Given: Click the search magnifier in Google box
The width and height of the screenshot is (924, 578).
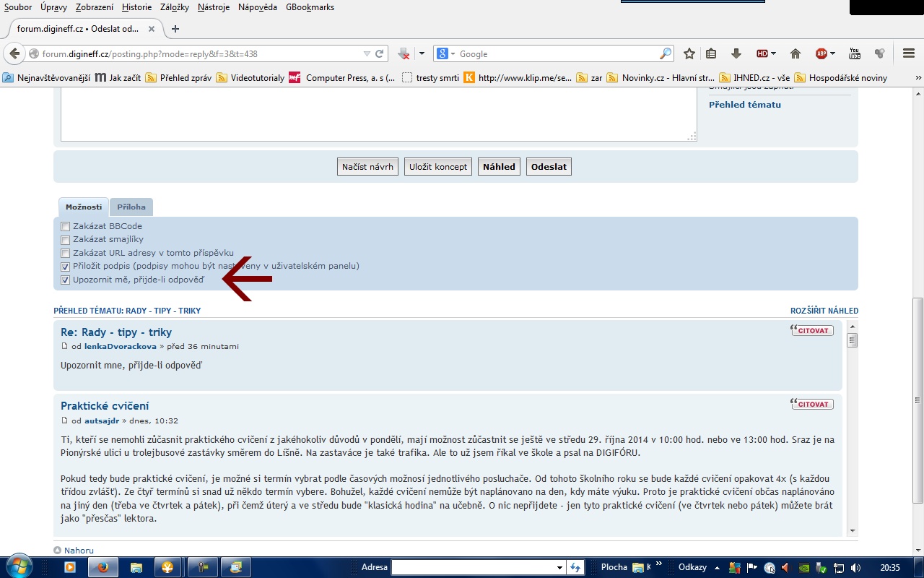Looking at the screenshot, I should (x=665, y=53).
